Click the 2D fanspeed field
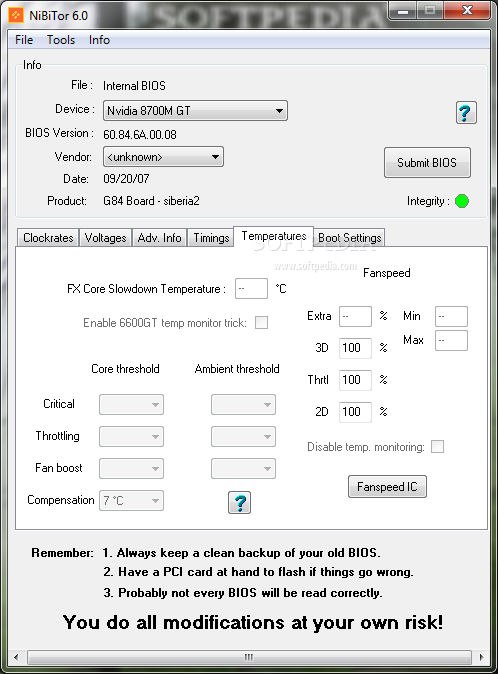 [355, 412]
